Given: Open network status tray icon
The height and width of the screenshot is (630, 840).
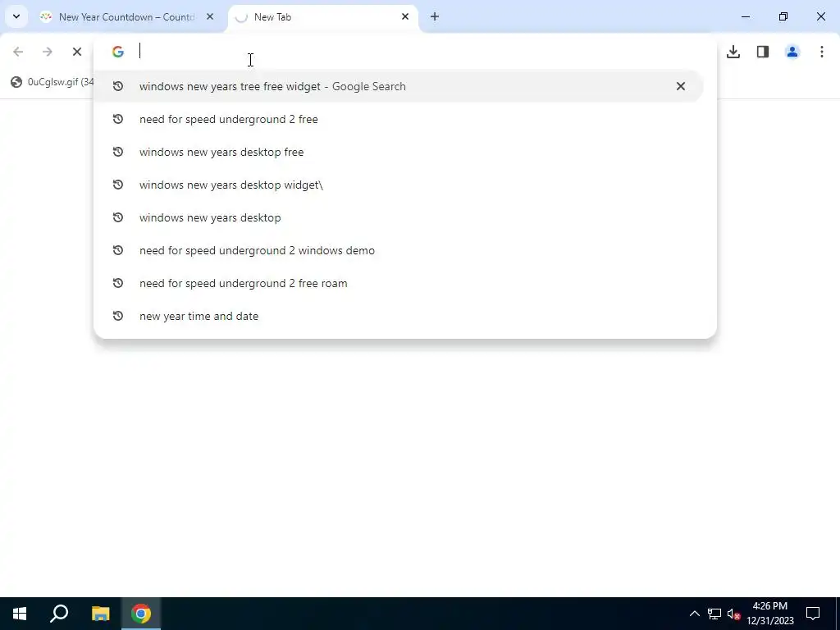Looking at the screenshot, I should pos(714,614).
